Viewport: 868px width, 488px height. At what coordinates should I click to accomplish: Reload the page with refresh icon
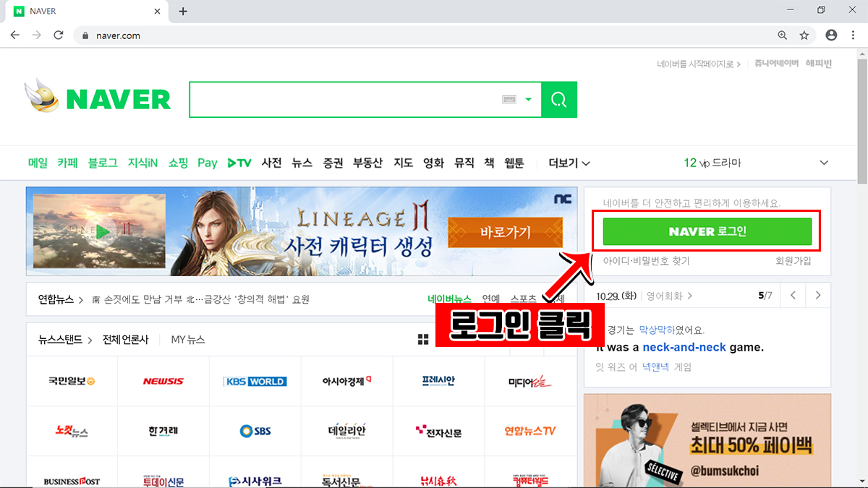(x=59, y=35)
